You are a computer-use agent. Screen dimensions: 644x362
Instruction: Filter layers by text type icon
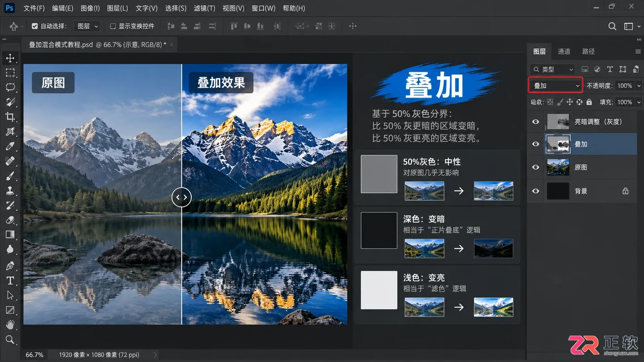pos(610,69)
